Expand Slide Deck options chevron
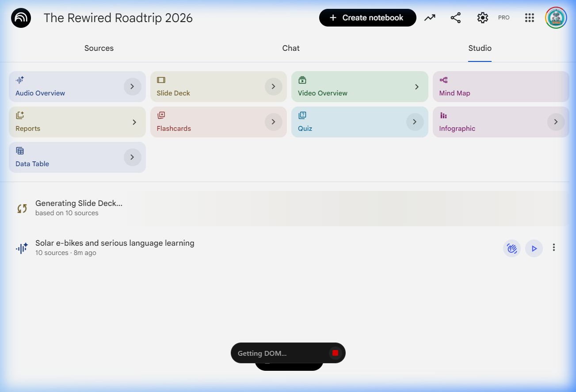This screenshot has height=392, width=576. click(x=273, y=87)
